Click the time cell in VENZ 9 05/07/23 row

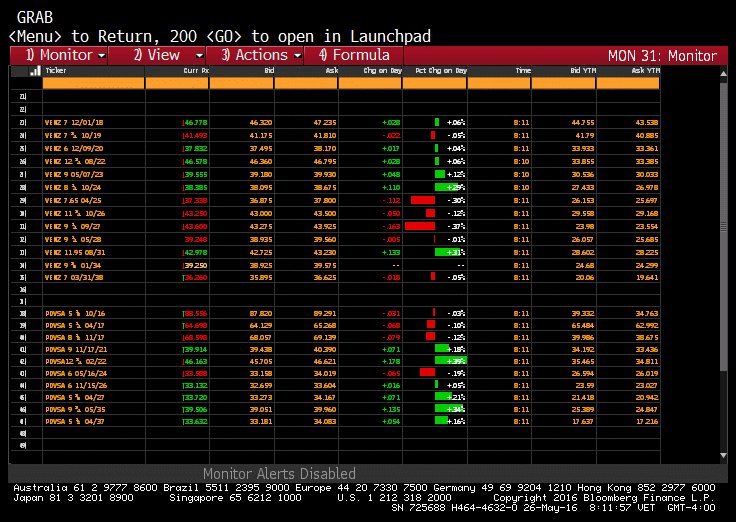click(521, 175)
